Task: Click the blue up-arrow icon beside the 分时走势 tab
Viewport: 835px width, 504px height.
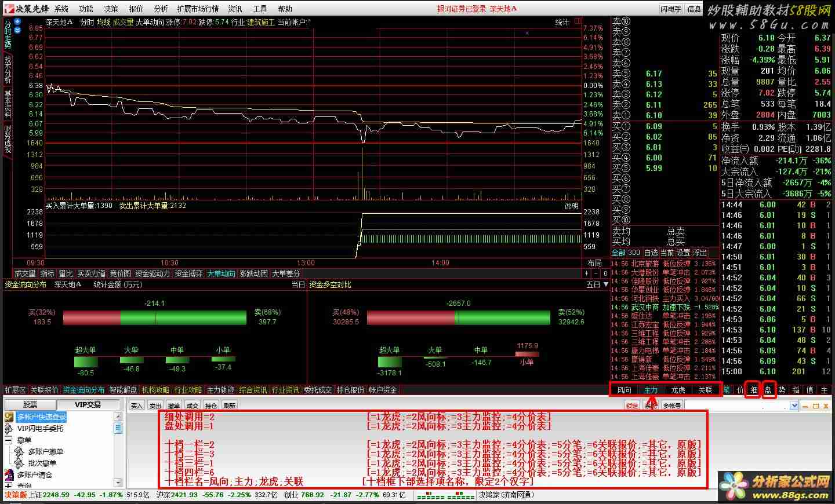Action: click(17, 21)
